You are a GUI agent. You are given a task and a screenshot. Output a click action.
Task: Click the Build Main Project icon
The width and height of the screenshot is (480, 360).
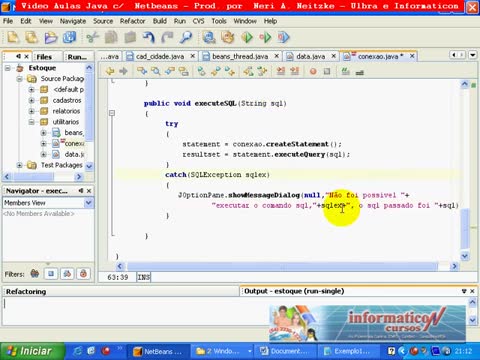click(x=209, y=37)
